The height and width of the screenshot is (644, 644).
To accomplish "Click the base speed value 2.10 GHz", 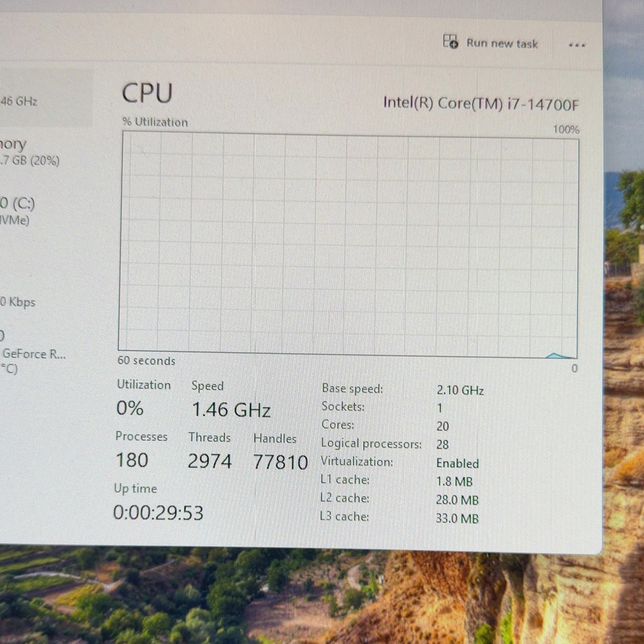I will coord(460,390).
